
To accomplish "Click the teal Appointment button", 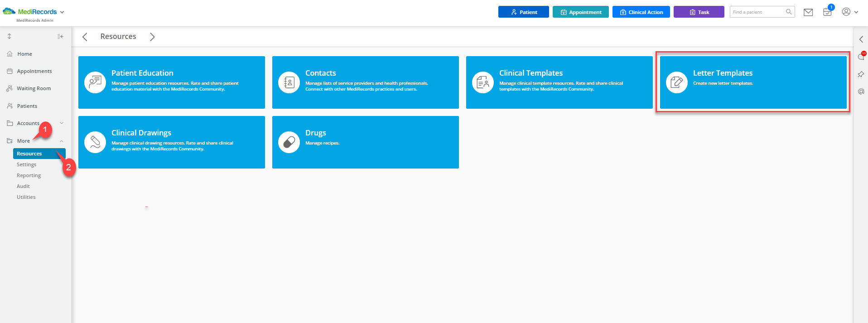I will coord(580,12).
